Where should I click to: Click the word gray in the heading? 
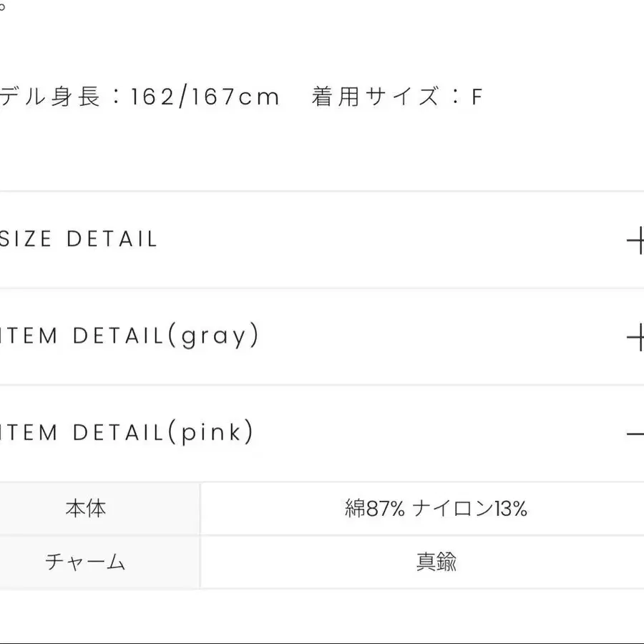pos(213,336)
